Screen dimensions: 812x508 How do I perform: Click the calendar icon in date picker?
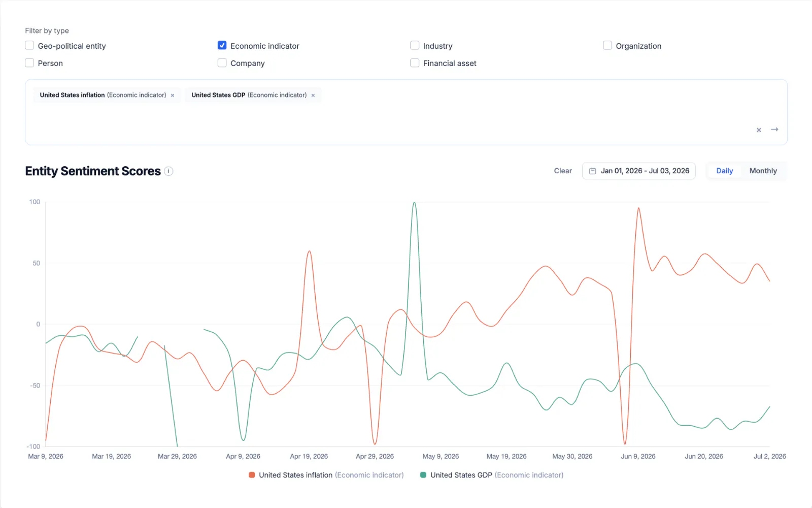click(x=592, y=171)
